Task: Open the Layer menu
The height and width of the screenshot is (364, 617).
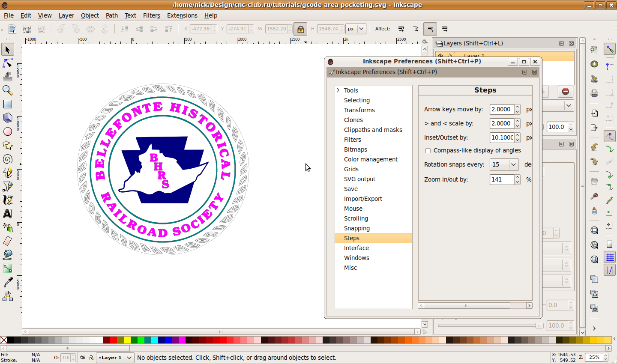Action: 66,15
